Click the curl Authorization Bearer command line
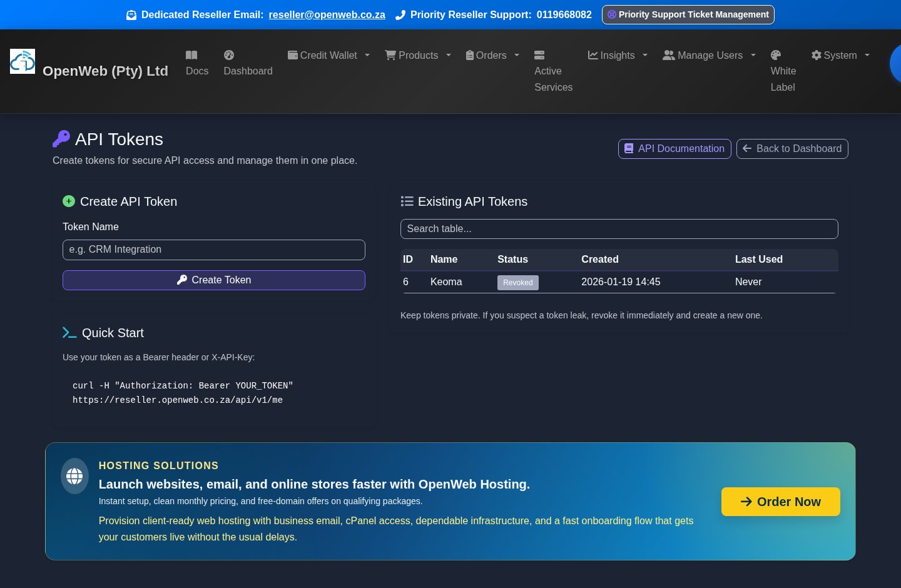 coord(183,386)
